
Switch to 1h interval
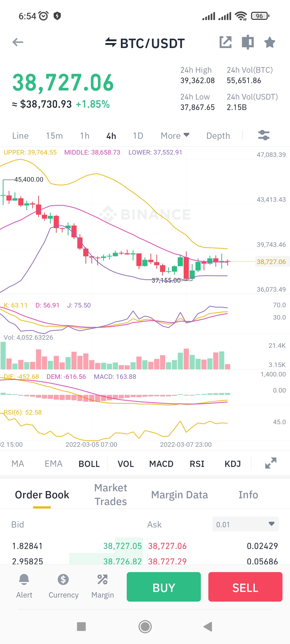pyautogui.click(x=85, y=136)
